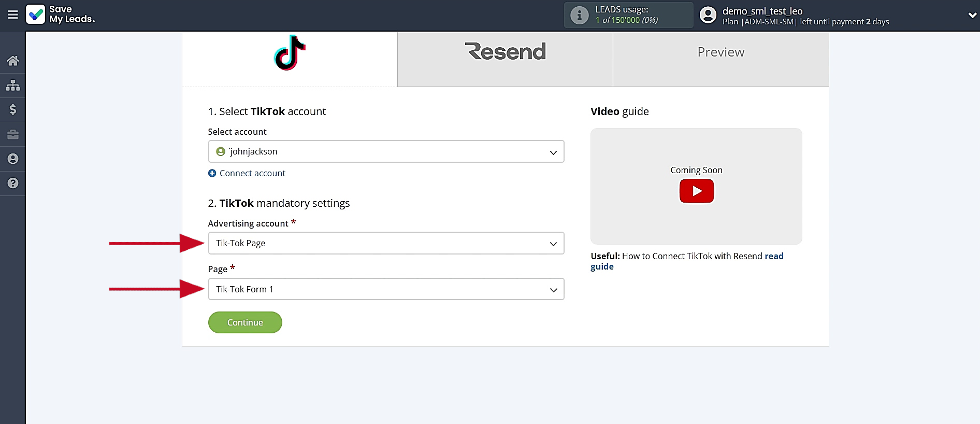
Task: Open the connections sitemap icon
Action: click(x=13, y=85)
